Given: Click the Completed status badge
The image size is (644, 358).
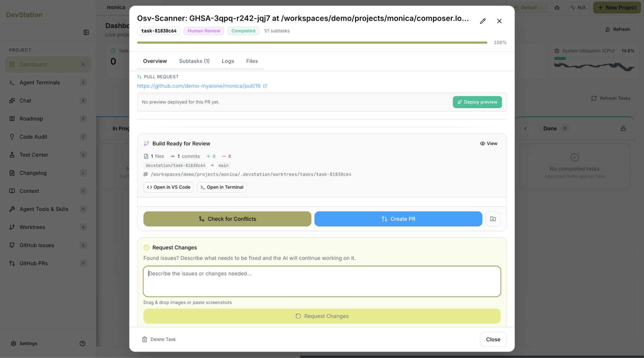Looking at the screenshot, I should coord(243,31).
